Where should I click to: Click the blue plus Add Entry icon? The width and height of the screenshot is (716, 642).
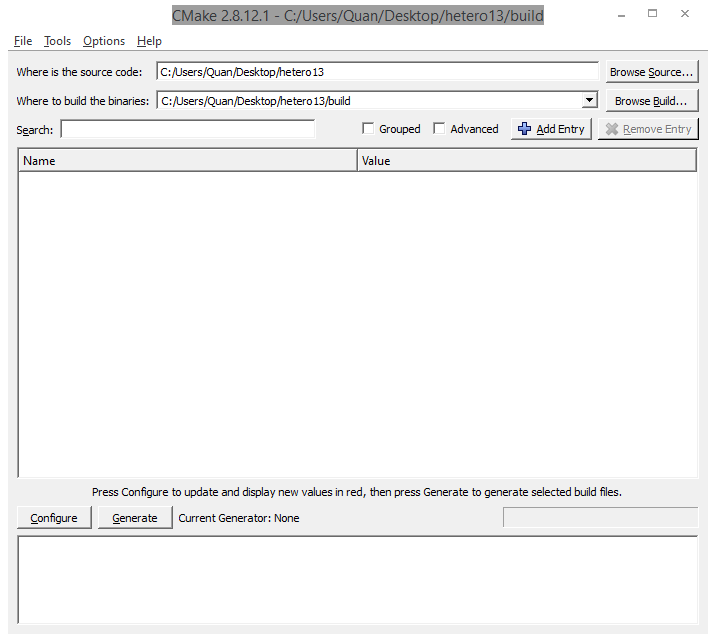pos(524,129)
